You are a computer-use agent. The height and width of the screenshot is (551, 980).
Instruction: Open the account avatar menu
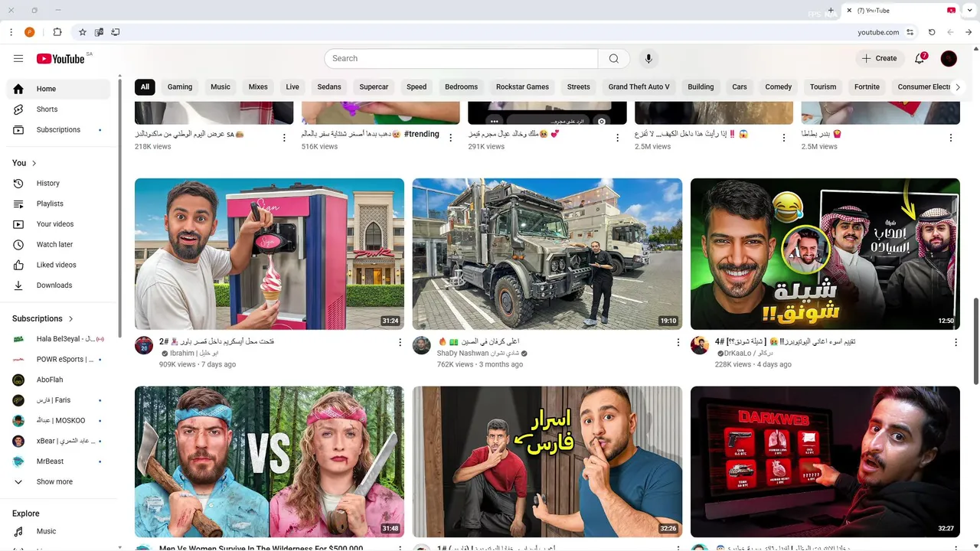(x=949, y=58)
